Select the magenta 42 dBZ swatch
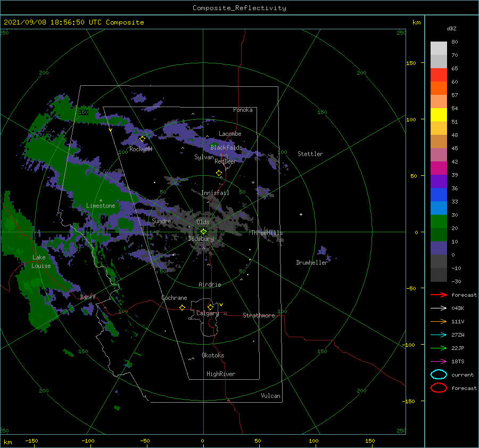The image size is (479, 448). [439, 168]
